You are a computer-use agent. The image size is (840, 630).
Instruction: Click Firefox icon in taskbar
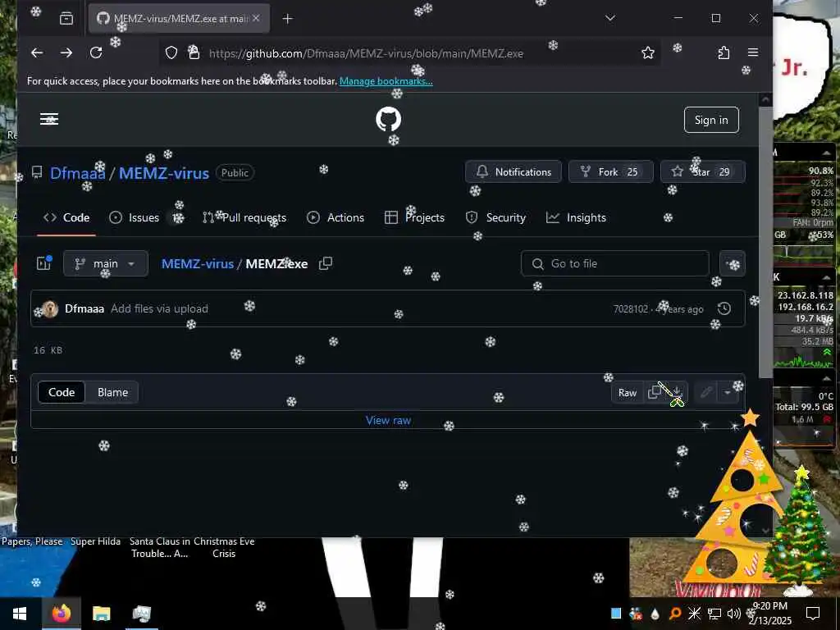coord(61,614)
